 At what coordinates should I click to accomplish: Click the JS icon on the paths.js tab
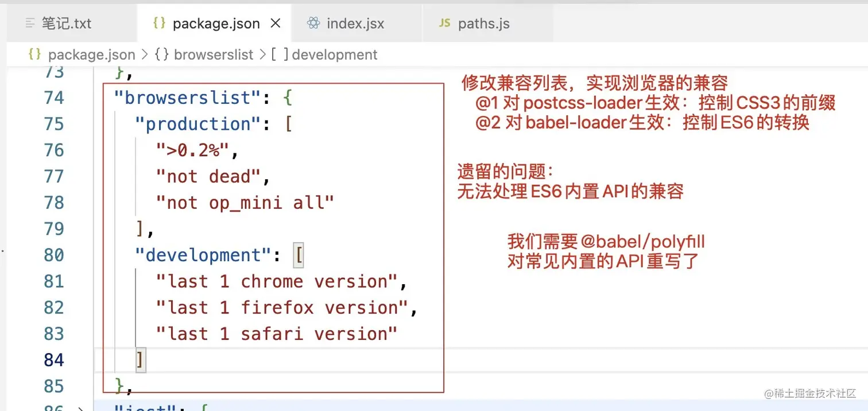click(444, 23)
